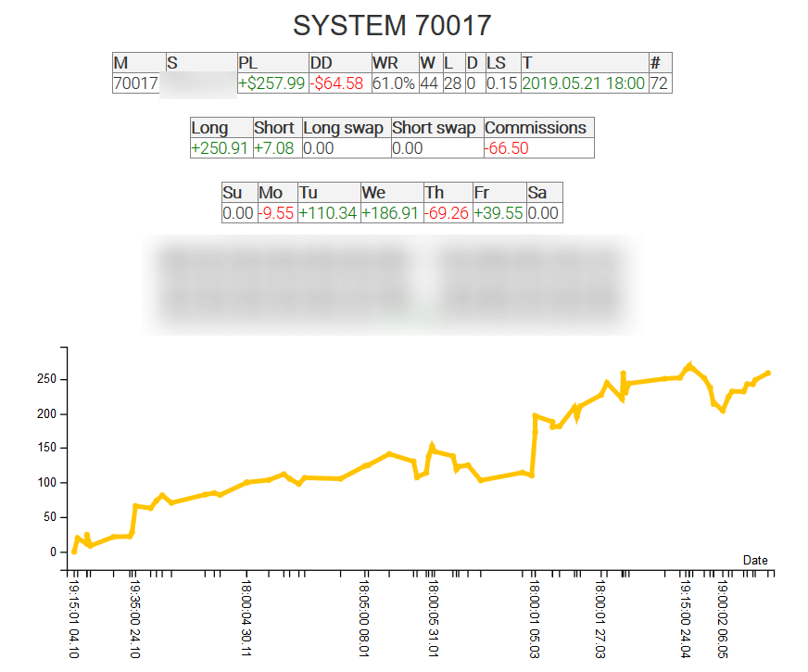The image size is (808, 672).
Task: Select the WR column header
Action: 396,63
